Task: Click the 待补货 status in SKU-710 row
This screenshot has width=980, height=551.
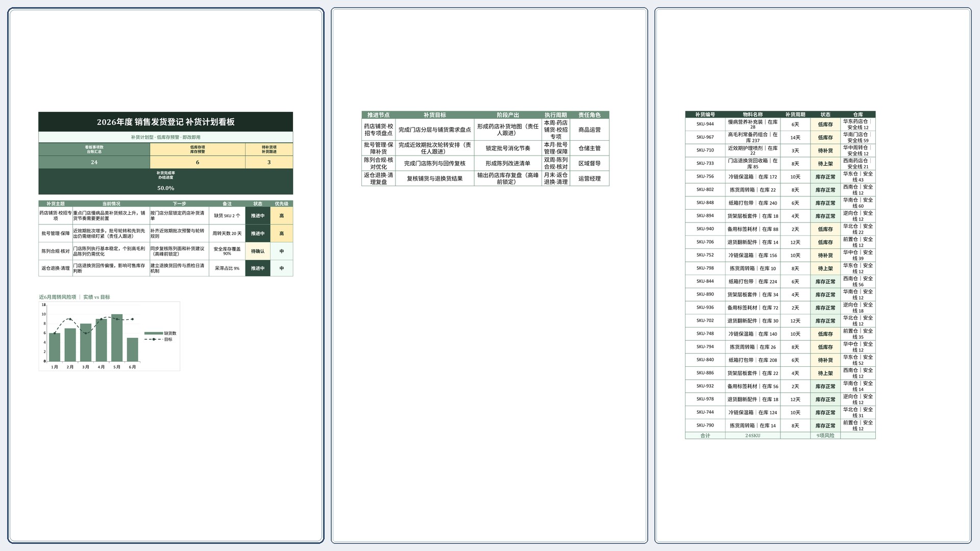Action: 825,151
